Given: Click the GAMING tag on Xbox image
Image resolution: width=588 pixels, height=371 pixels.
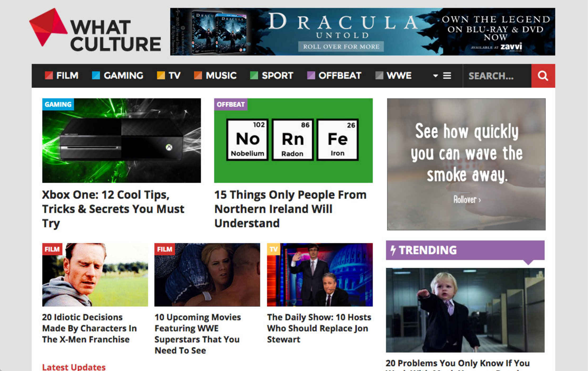Looking at the screenshot, I should tap(58, 104).
